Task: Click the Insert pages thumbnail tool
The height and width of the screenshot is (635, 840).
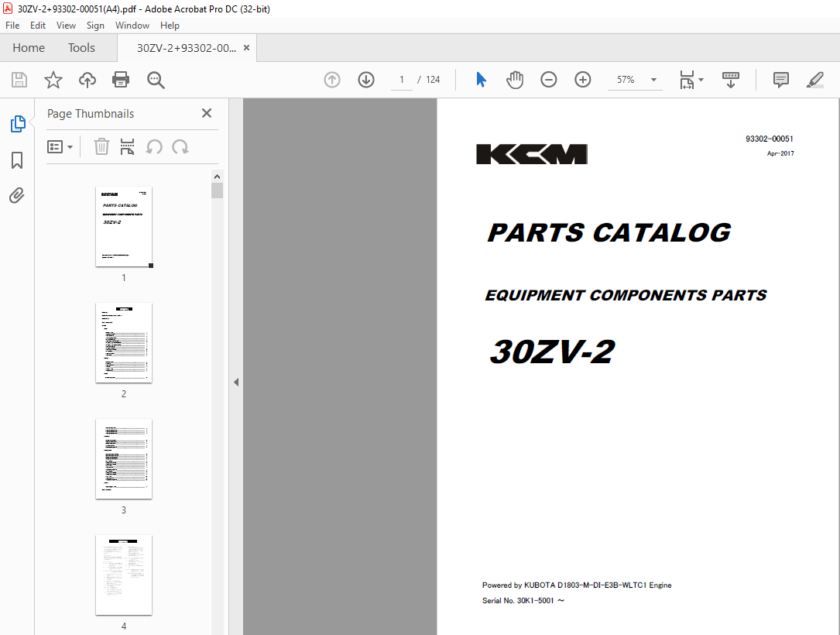Action: click(128, 147)
